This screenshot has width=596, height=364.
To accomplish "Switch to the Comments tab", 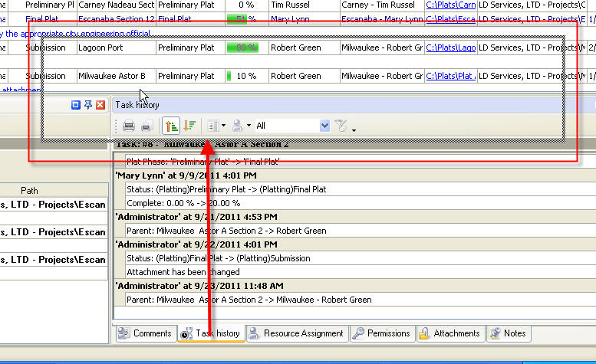I will pyautogui.click(x=145, y=333).
